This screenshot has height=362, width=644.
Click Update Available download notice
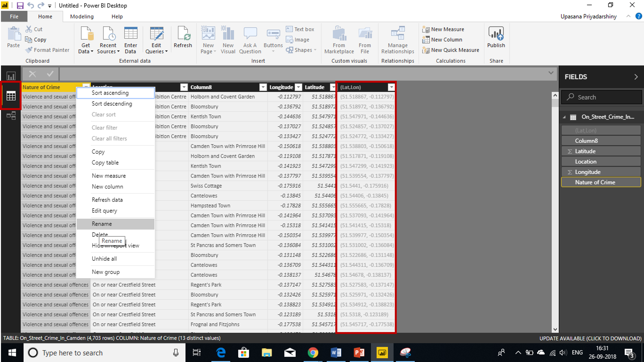(x=590, y=338)
